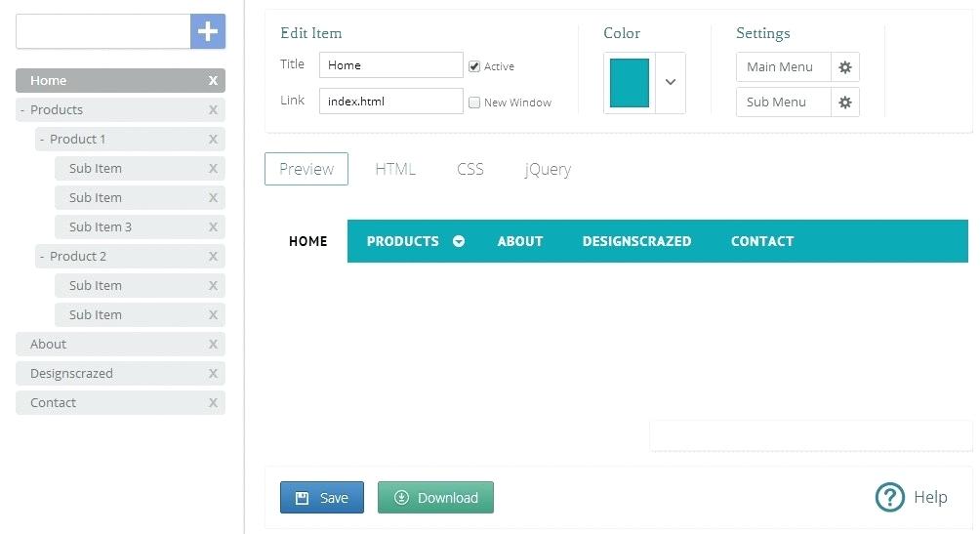980x534 pixels.
Task: Click the Help question mark icon
Action: (890, 498)
